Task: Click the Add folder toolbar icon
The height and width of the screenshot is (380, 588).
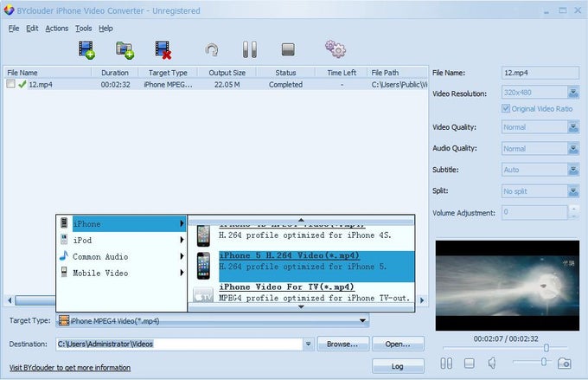Action: (x=125, y=50)
